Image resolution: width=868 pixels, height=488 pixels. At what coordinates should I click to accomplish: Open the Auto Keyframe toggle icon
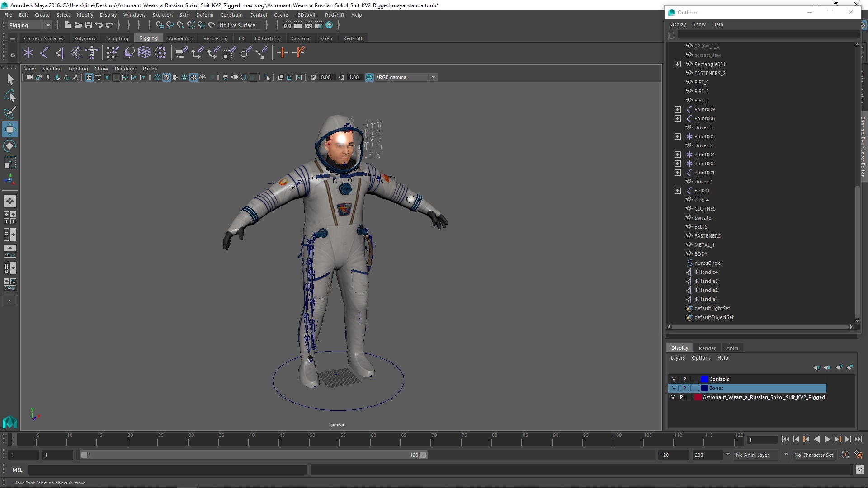tap(845, 455)
